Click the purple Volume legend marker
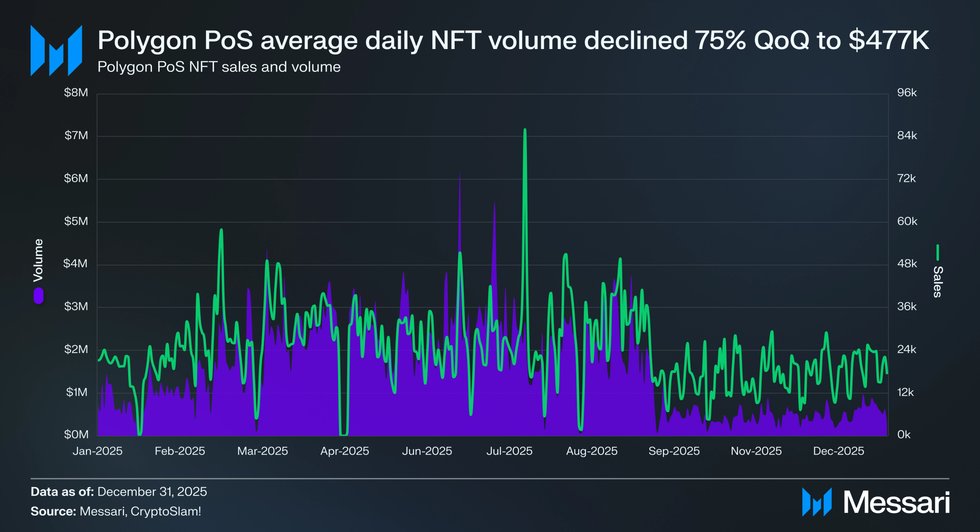Viewport: 980px width, 532px height. [38, 295]
